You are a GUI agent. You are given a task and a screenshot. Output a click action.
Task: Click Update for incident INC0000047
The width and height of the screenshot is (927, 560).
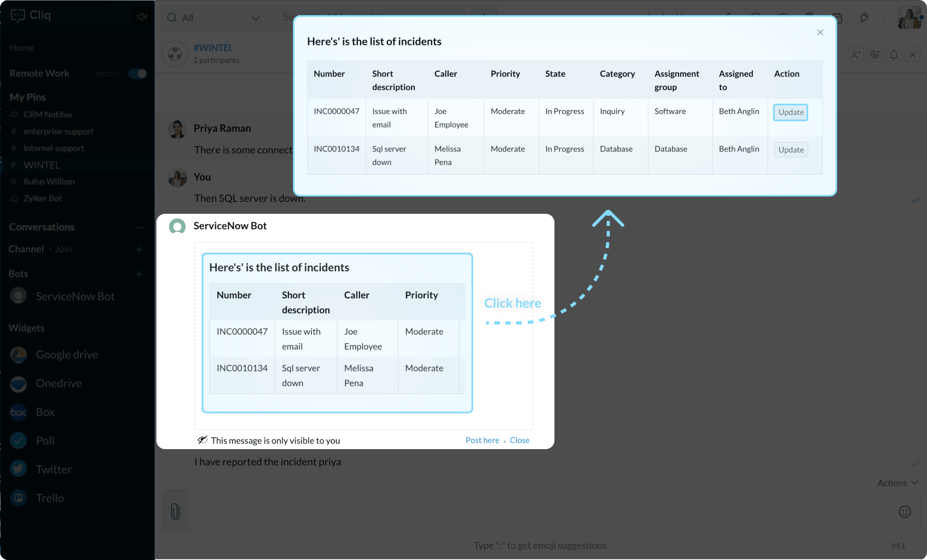791,112
